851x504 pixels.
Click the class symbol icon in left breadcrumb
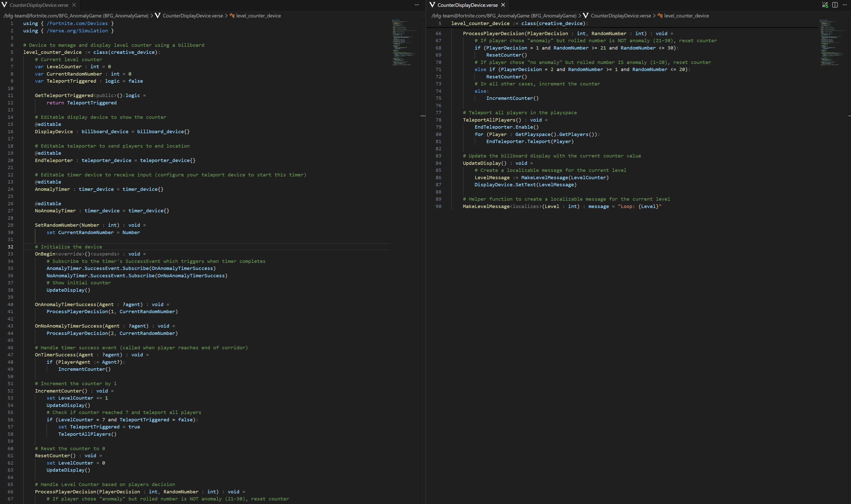[232, 16]
